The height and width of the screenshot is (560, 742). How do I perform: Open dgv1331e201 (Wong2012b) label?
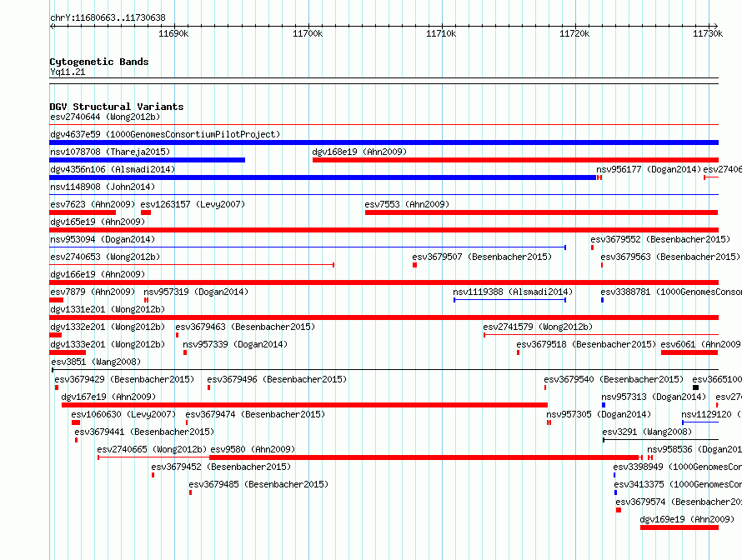(x=108, y=309)
